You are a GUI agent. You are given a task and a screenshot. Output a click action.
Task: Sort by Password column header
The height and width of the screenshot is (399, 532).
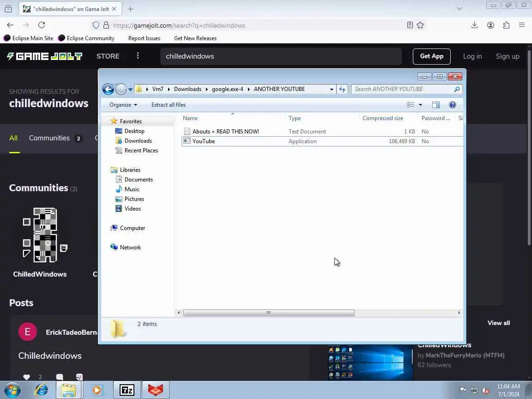435,118
